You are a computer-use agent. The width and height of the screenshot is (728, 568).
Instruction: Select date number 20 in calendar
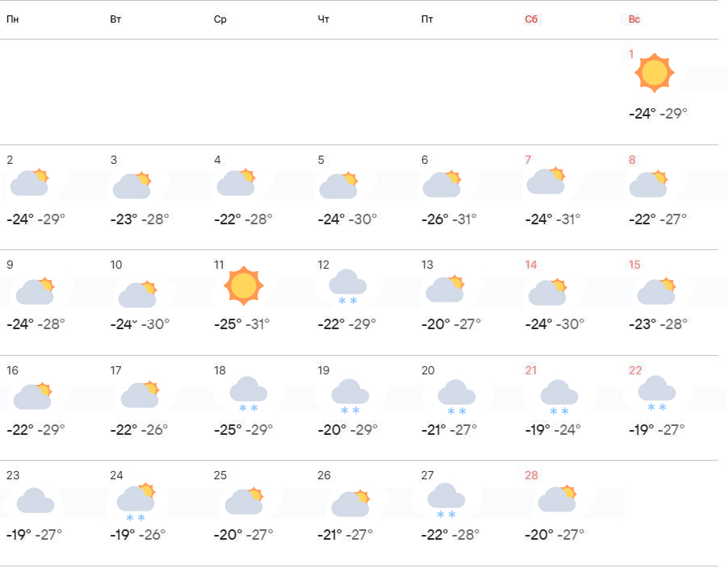(428, 370)
